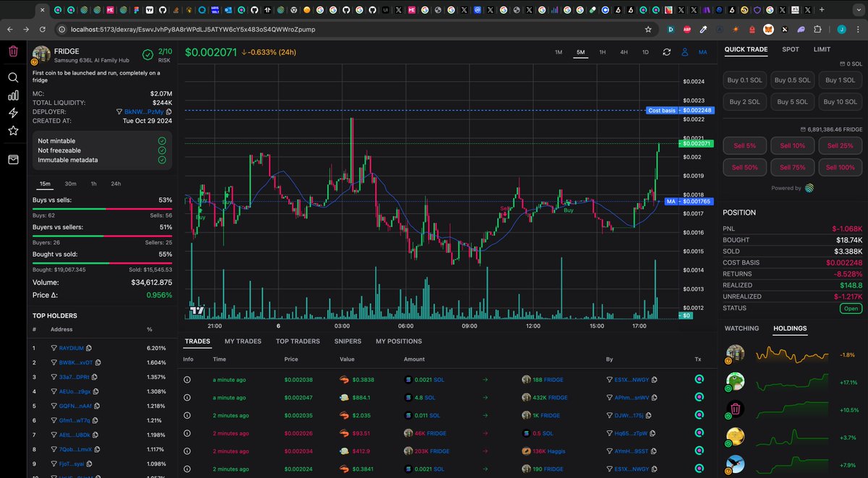Image resolution: width=868 pixels, height=478 pixels.
Task: Filter by holder 33a7...DPRt
Action: (x=54, y=377)
